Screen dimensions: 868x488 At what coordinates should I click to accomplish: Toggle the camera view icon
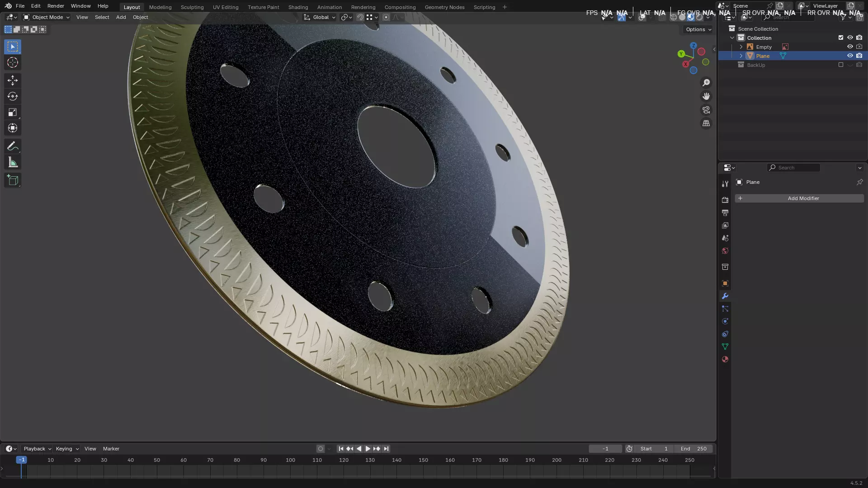point(706,110)
